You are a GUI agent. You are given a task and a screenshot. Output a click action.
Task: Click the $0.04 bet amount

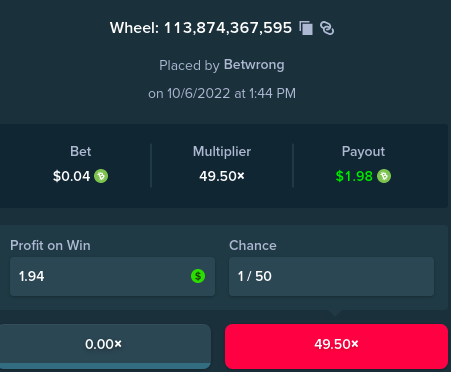coord(71,176)
